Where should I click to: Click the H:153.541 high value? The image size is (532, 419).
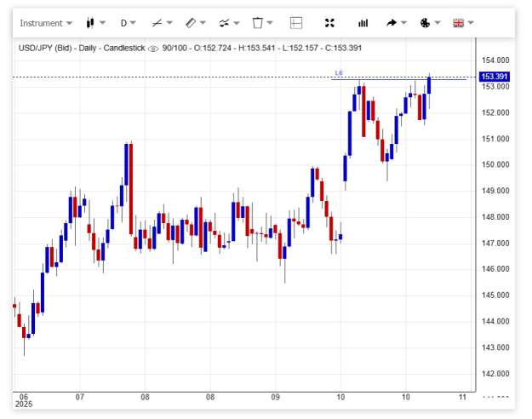256,49
